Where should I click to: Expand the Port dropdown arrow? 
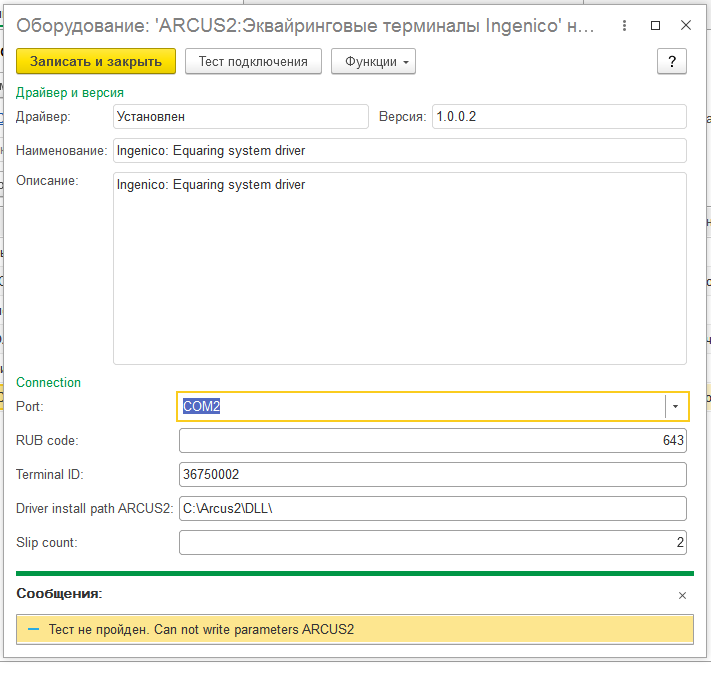tap(676, 407)
